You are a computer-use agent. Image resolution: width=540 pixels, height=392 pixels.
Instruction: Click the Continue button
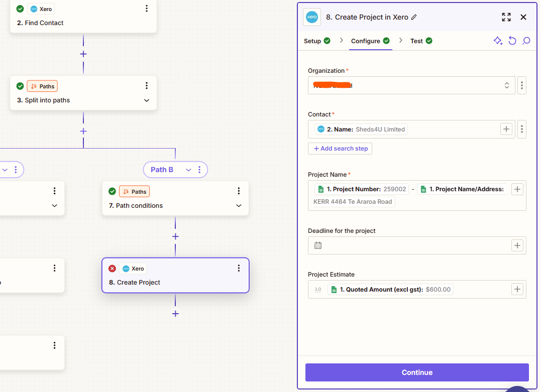click(x=417, y=372)
